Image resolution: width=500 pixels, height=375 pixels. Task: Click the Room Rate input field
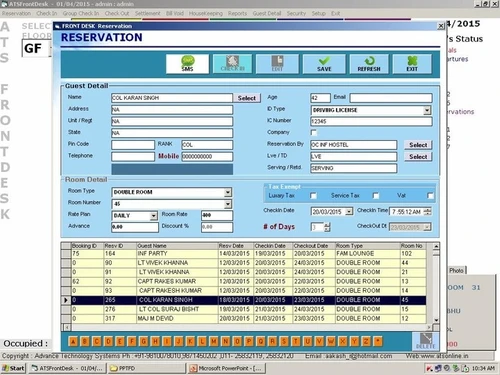tap(217, 215)
